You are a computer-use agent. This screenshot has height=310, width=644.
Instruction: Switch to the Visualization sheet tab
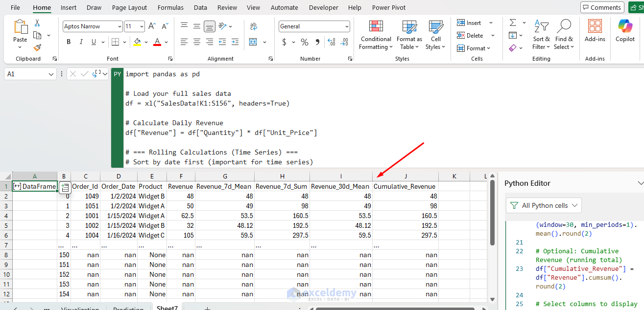coord(79,308)
